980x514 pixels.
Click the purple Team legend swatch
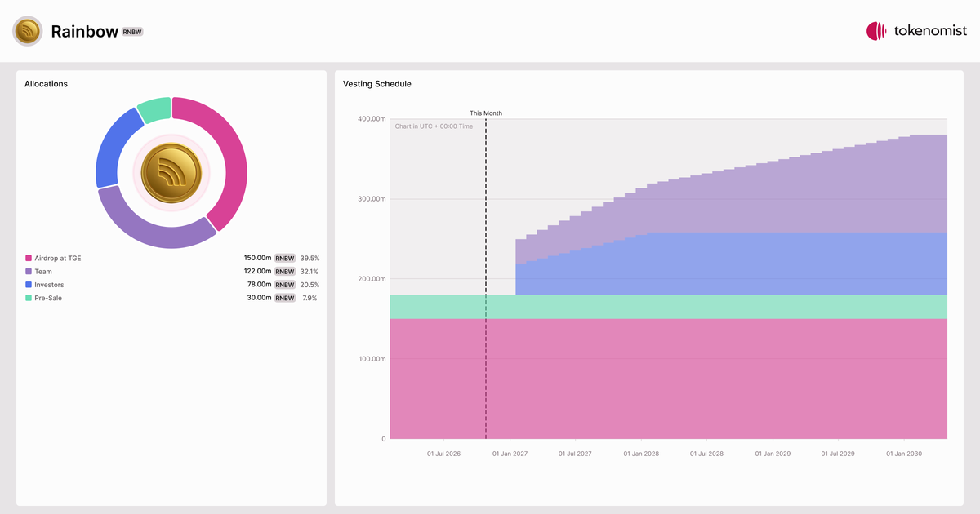point(29,272)
